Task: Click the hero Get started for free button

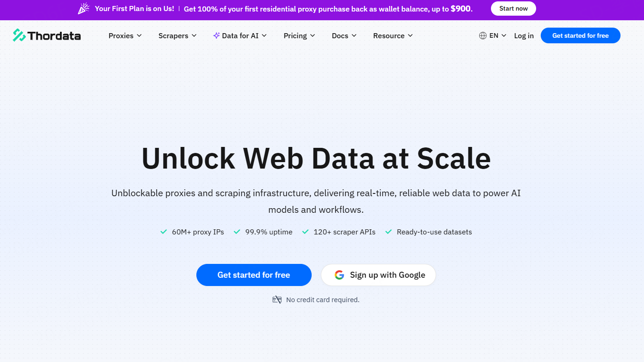Action: point(254,275)
